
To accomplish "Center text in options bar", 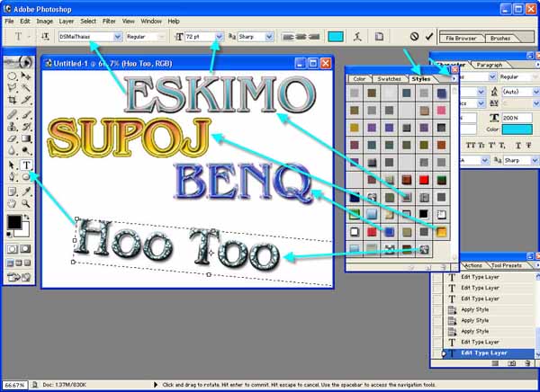I will 301,37.
